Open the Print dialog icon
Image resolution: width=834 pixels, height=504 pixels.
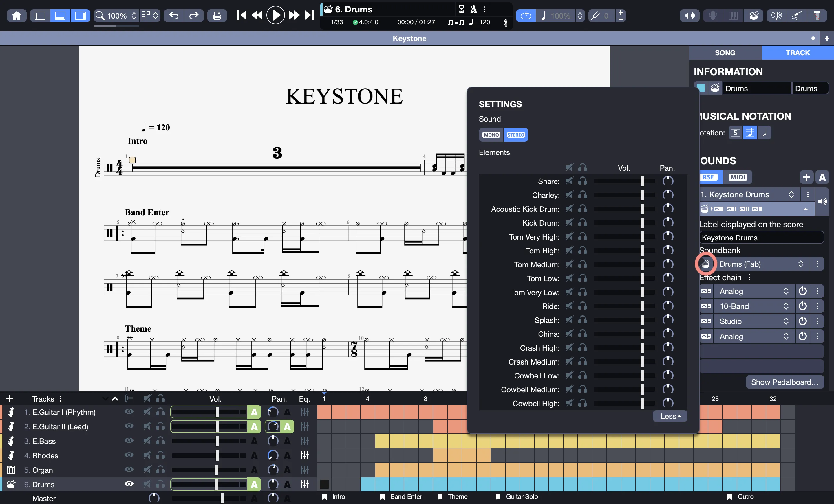tap(217, 16)
